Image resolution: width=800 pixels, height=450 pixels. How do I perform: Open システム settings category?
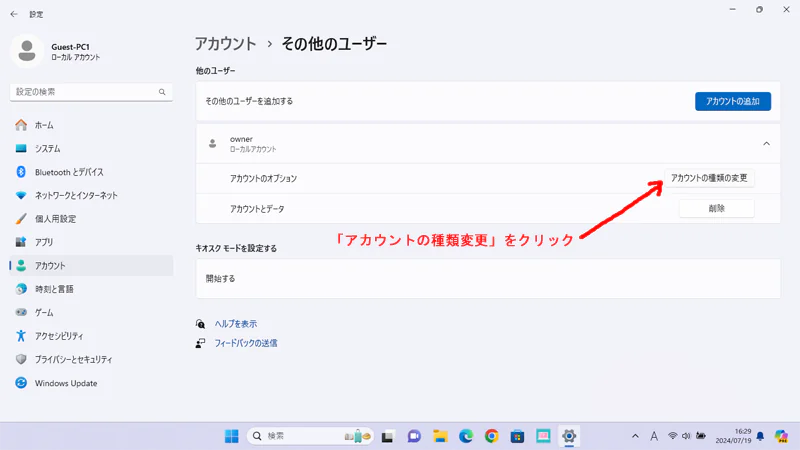coord(91,148)
